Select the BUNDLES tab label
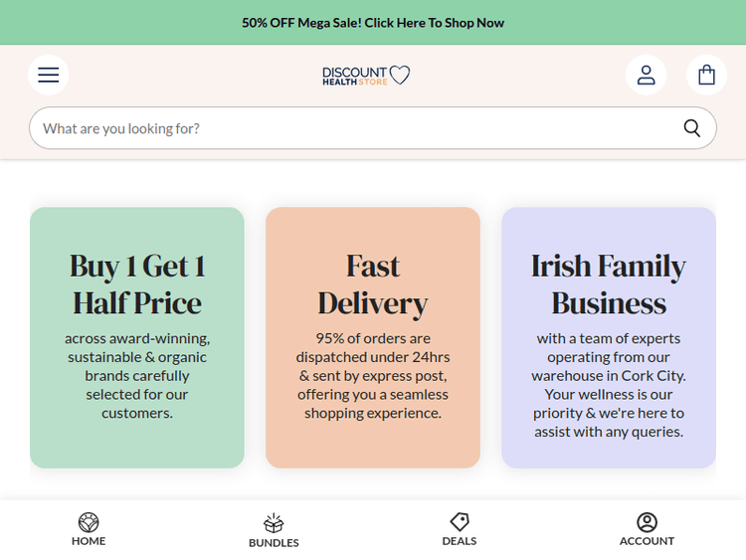746x560 pixels. coord(274,543)
